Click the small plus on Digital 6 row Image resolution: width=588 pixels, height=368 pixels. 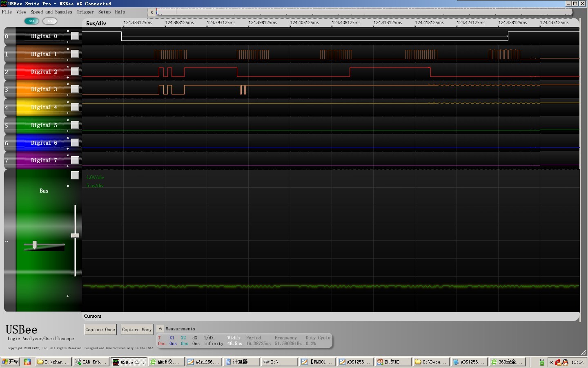pyautogui.click(x=68, y=148)
